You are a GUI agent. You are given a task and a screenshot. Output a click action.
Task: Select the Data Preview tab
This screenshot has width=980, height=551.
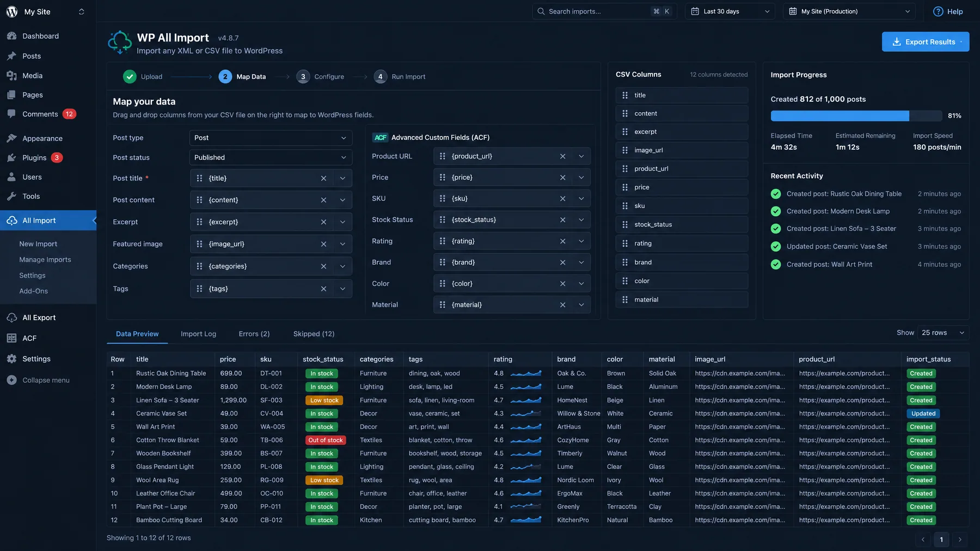pyautogui.click(x=137, y=334)
